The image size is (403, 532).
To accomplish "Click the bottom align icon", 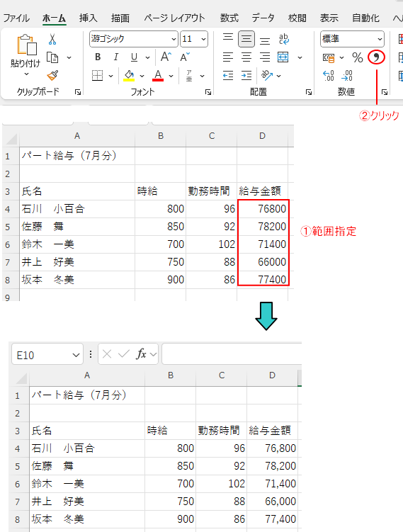I will tap(265, 40).
